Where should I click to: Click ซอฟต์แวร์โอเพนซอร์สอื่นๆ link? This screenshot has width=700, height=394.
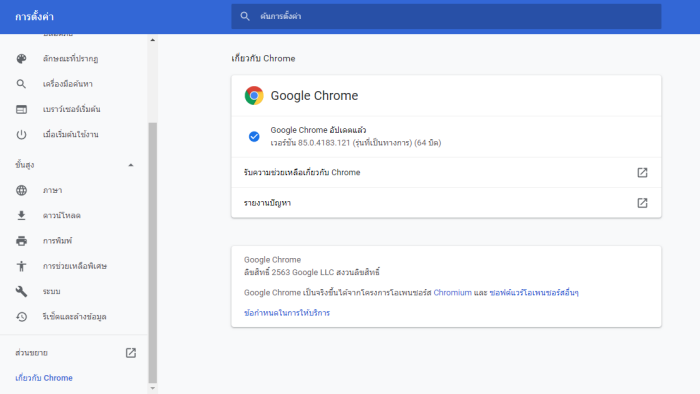coord(534,293)
